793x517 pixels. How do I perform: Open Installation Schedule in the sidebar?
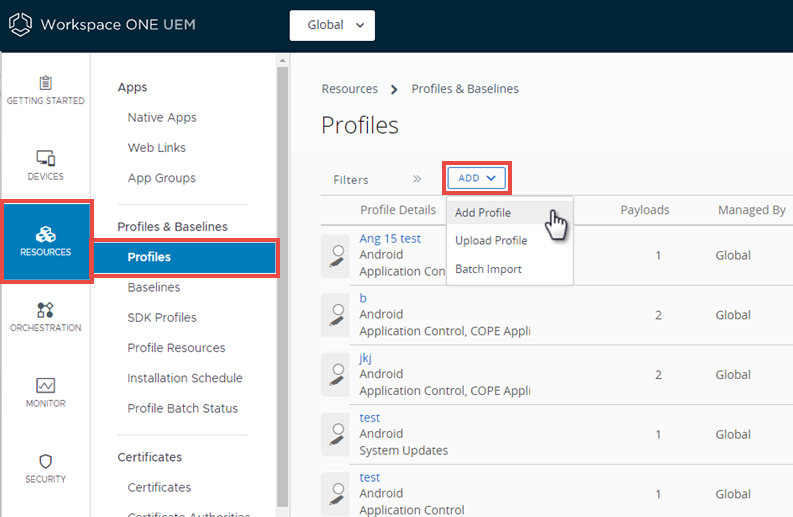tap(185, 378)
